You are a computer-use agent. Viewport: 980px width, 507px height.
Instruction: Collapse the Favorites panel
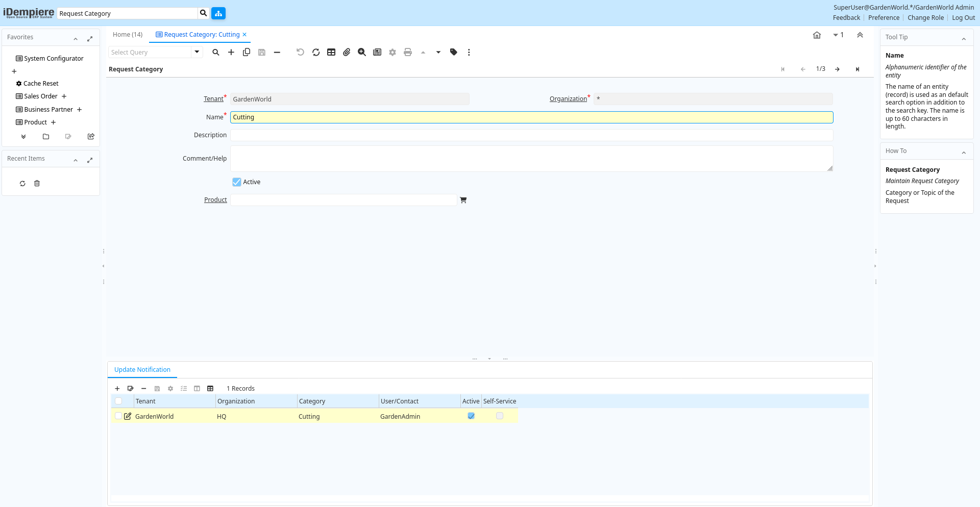point(76,38)
